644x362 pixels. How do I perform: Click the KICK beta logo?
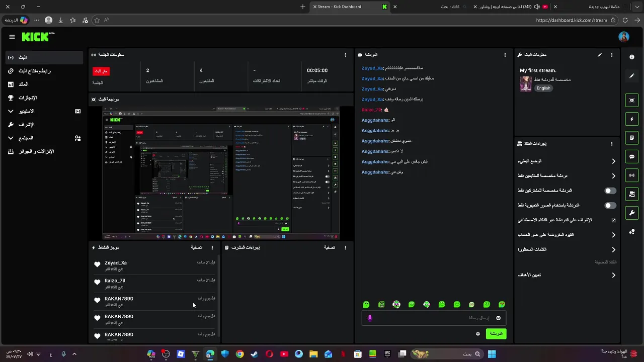38,37
